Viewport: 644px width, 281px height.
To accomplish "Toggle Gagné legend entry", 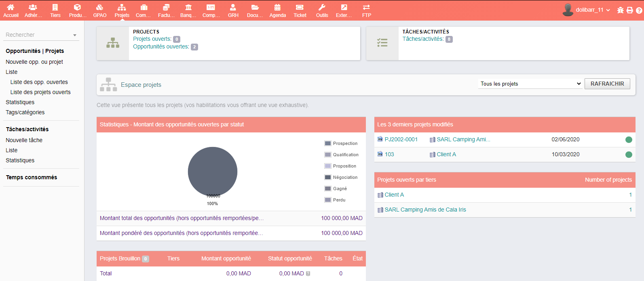I will tap(336, 189).
